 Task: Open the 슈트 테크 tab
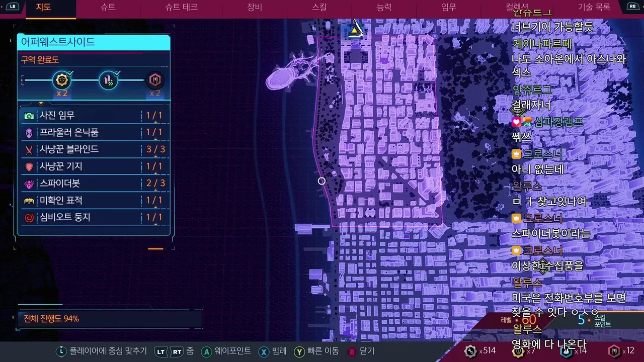click(x=181, y=7)
